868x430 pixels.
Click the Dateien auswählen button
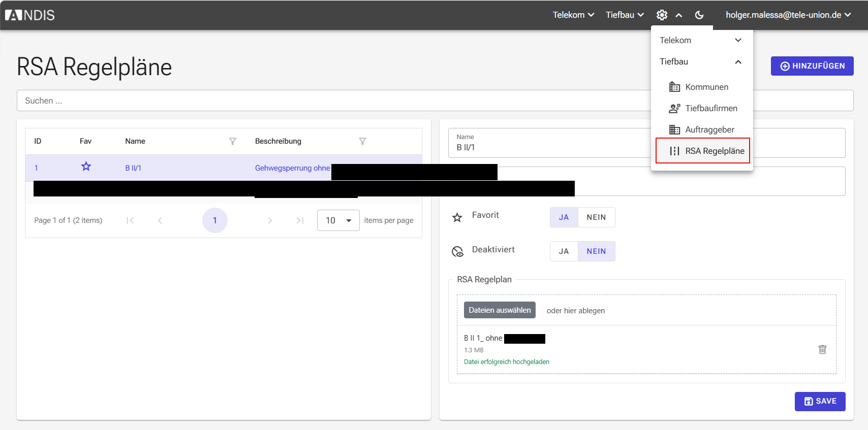click(500, 310)
